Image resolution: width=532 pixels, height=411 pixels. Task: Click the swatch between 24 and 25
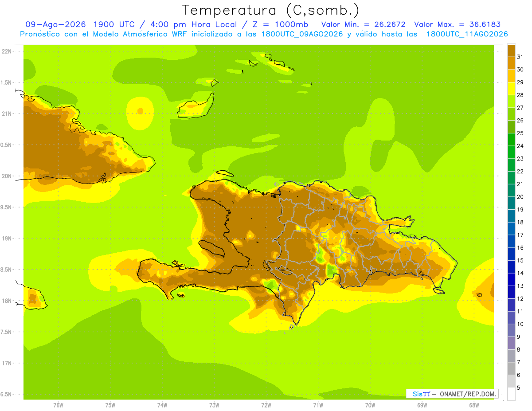coord(511,140)
